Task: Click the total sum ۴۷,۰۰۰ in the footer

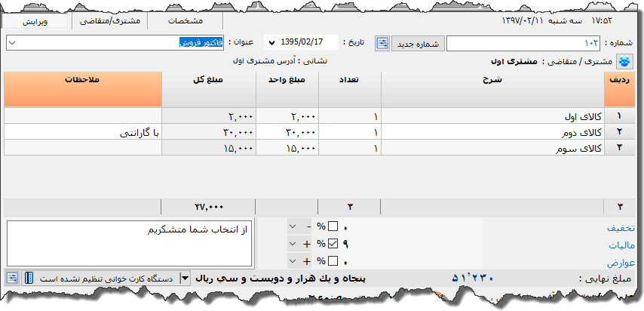Action: [209, 207]
